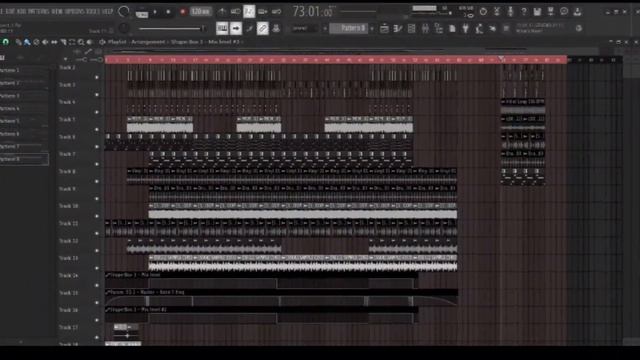The width and height of the screenshot is (640, 360).
Task: Open the plugin picker plug icon
Action: pyautogui.click(x=466, y=28)
